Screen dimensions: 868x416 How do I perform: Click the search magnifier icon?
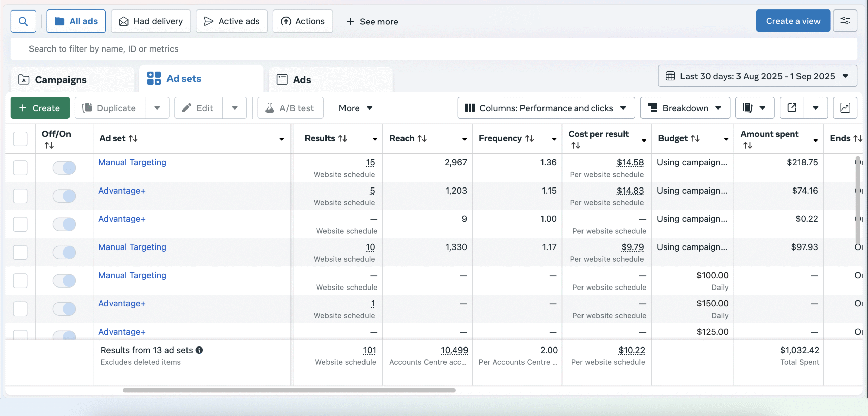23,21
